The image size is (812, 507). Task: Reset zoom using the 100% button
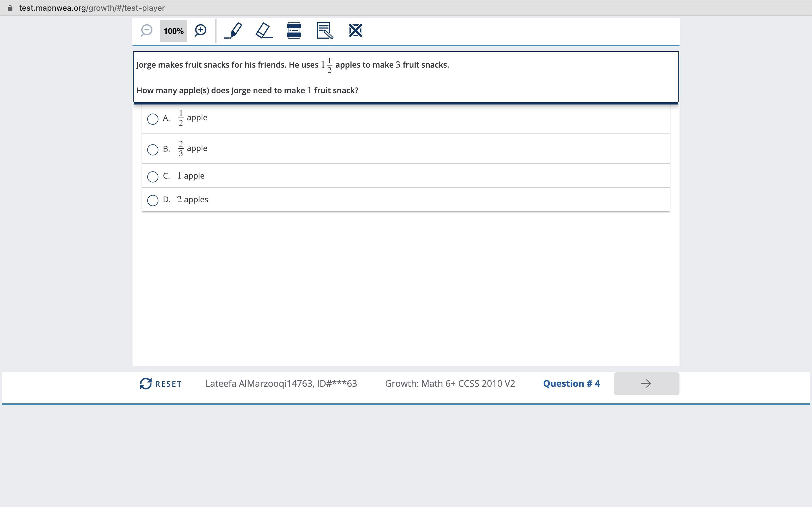coord(173,31)
